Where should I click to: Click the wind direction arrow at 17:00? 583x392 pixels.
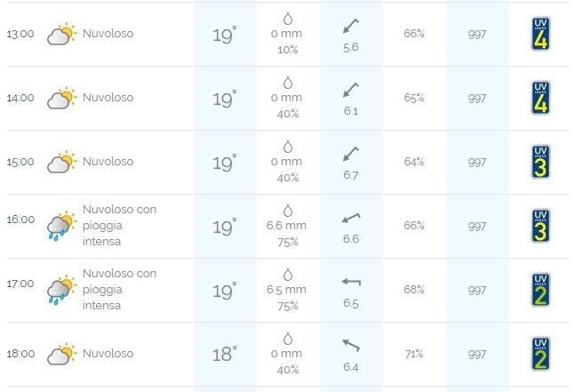350,283
